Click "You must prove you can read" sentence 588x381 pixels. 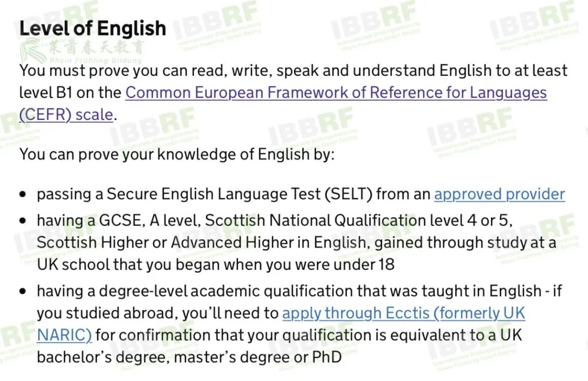(293, 71)
